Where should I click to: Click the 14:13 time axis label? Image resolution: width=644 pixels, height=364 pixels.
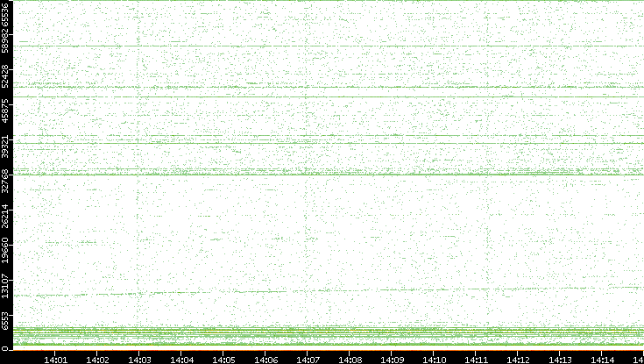pos(560,360)
